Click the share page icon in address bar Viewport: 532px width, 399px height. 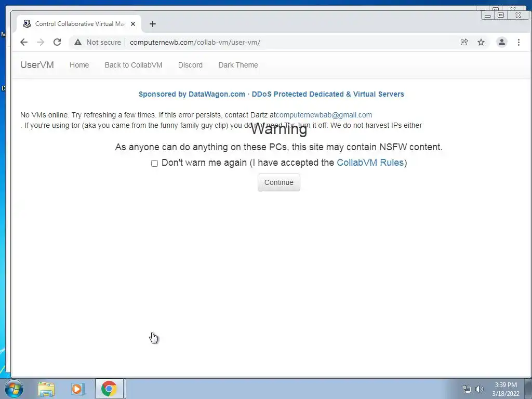(464, 42)
